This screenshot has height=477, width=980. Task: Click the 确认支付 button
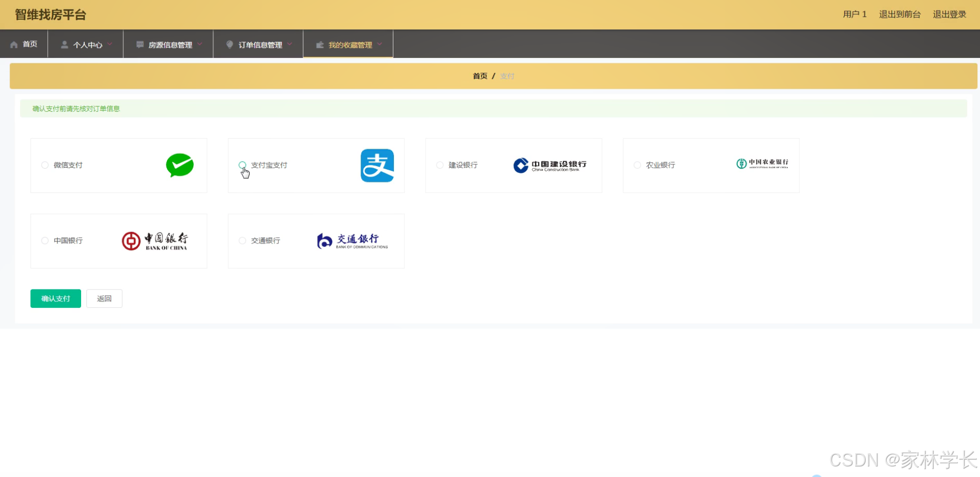pos(56,298)
